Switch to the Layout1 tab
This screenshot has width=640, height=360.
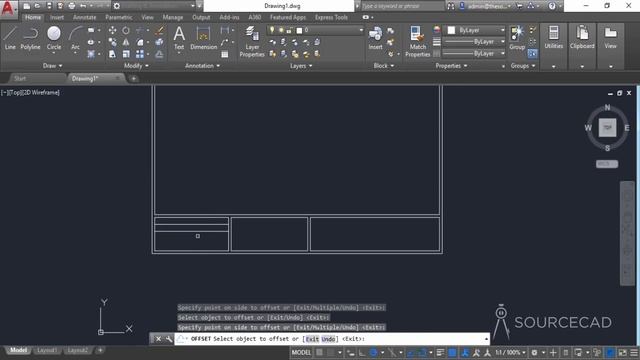pos(47,350)
